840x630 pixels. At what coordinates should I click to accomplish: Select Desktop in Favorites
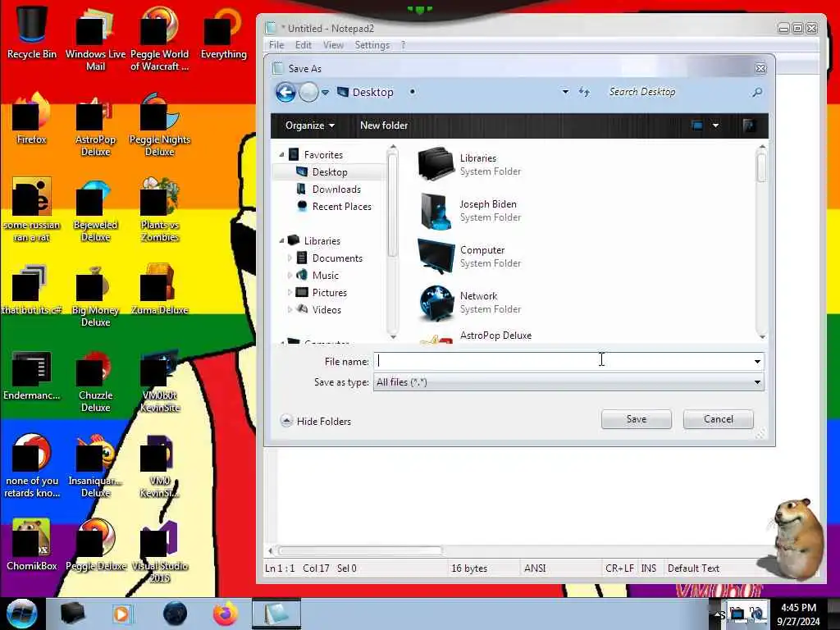pos(330,172)
